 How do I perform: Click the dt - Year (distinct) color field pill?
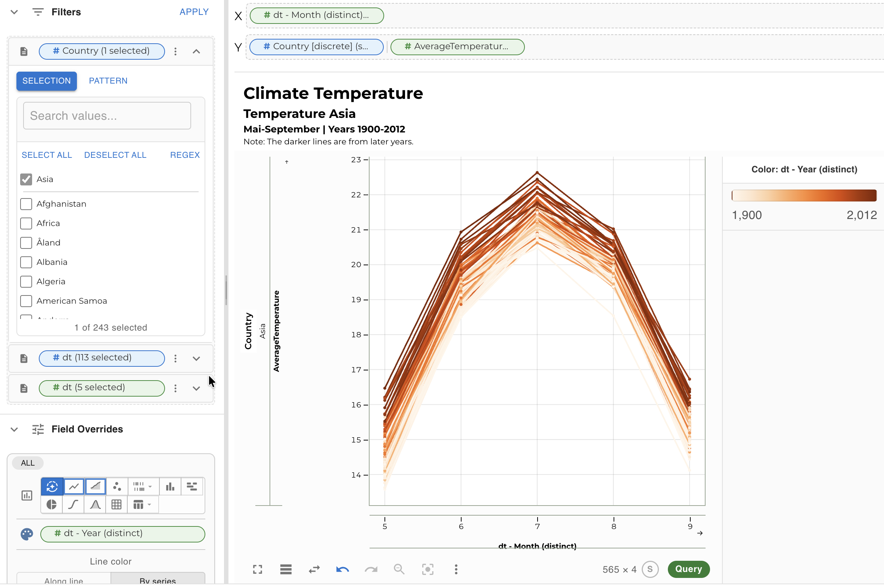[x=123, y=534]
